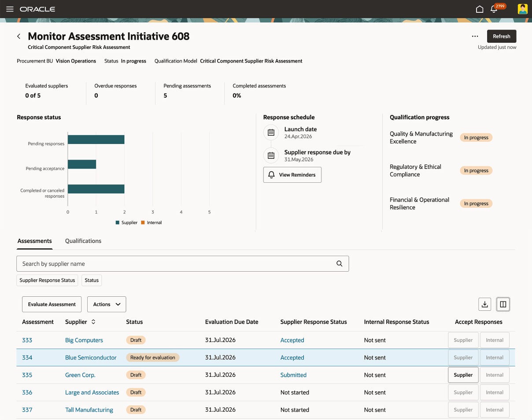Click Draft status badge in Big Computers row
This screenshot has width=532, height=420.
pos(136,340)
